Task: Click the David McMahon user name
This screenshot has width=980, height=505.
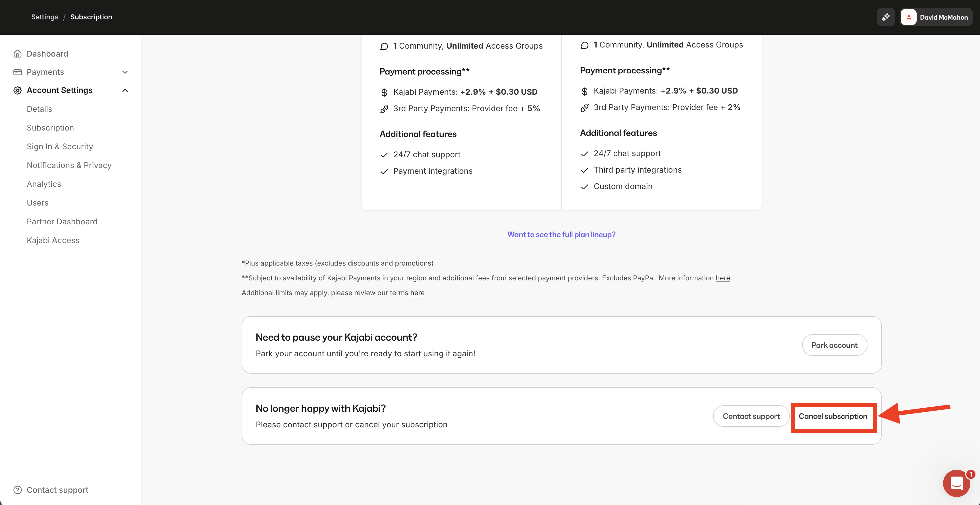Action: tap(944, 17)
